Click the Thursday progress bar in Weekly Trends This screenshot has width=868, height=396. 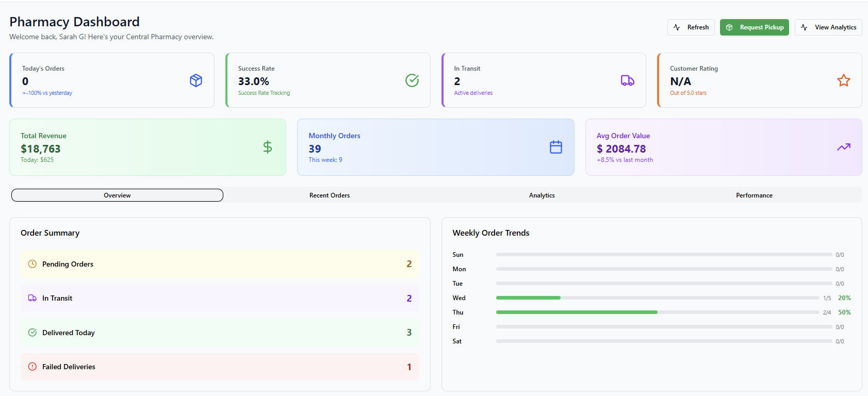pos(657,312)
